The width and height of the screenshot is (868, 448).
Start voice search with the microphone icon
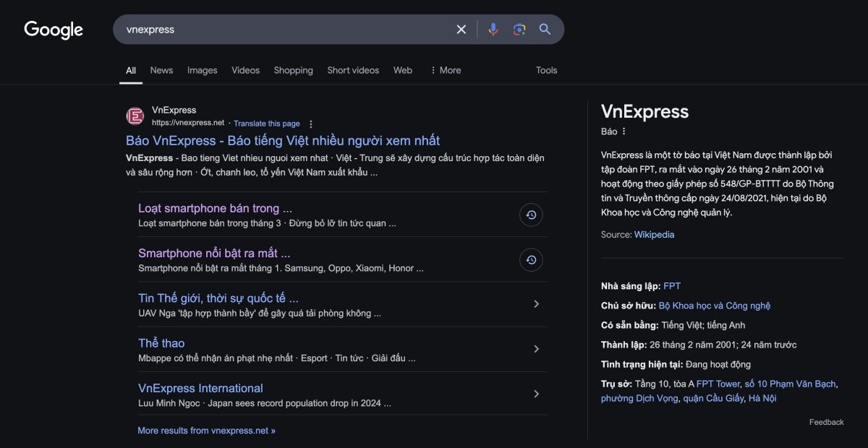click(493, 30)
